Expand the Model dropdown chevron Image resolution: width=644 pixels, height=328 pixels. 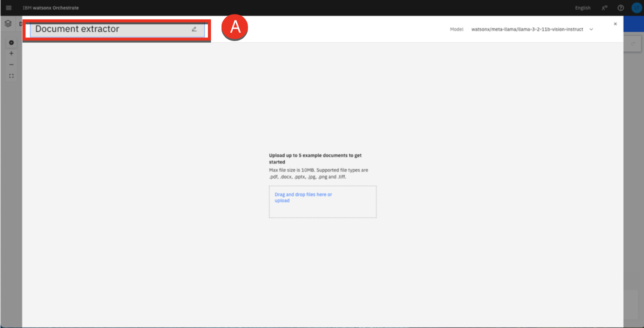pyautogui.click(x=591, y=30)
